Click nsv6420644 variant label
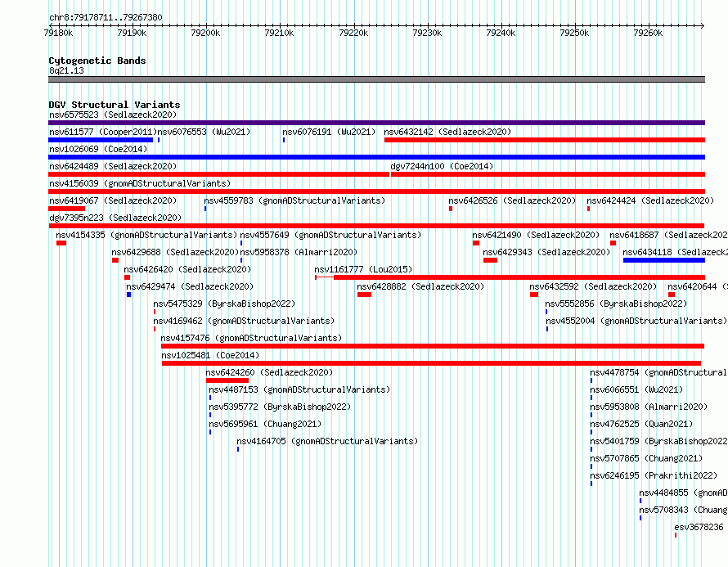728x567 pixels. [x=698, y=286]
